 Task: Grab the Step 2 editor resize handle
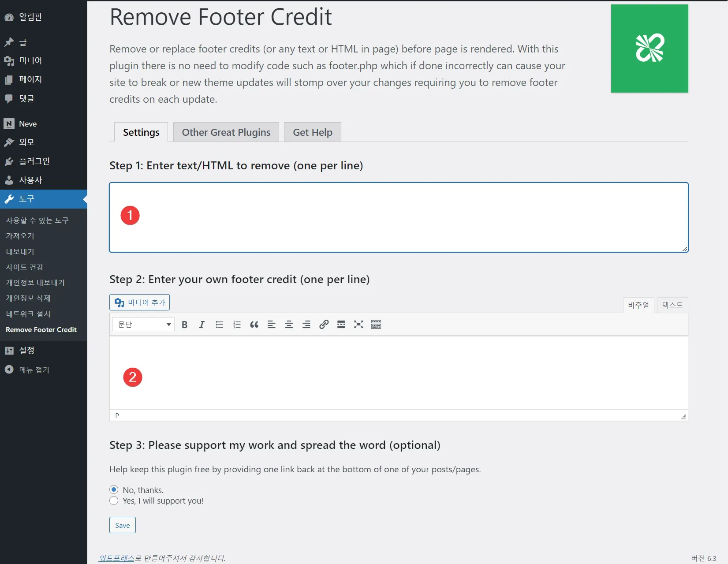(683, 417)
